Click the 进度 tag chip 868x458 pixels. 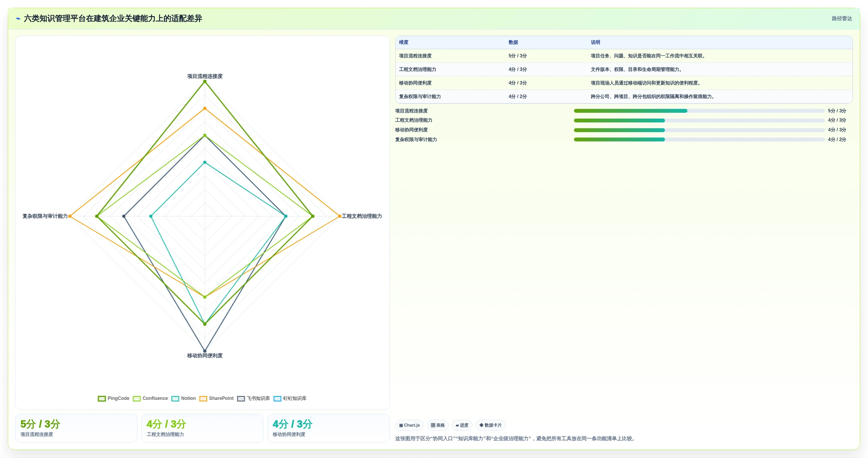tap(462, 425)
